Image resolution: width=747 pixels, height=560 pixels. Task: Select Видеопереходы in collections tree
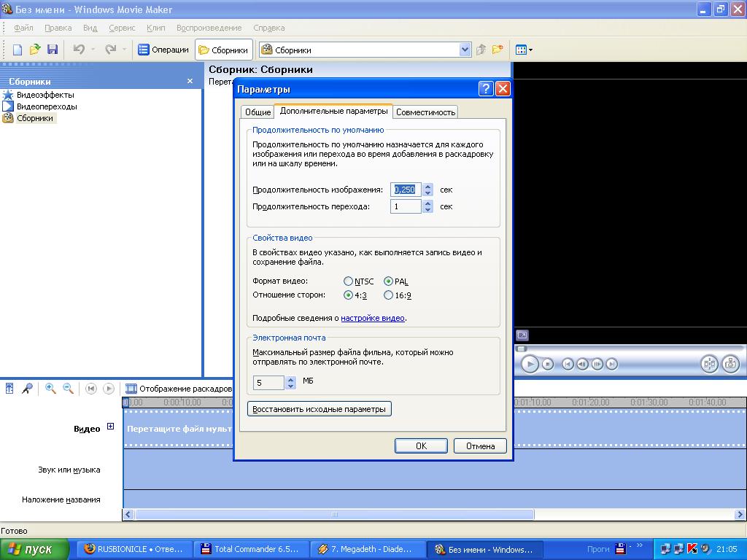point(47,106)
